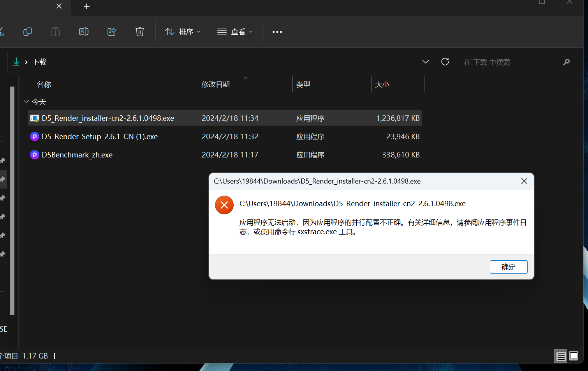
Task: Close the error dialog with X
Action: [525, 181]
